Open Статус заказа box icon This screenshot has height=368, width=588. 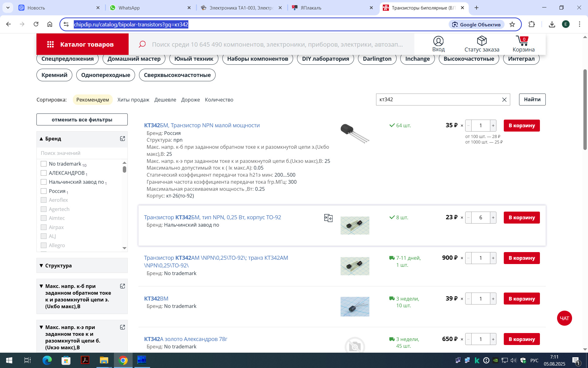(x=482, y=41)
